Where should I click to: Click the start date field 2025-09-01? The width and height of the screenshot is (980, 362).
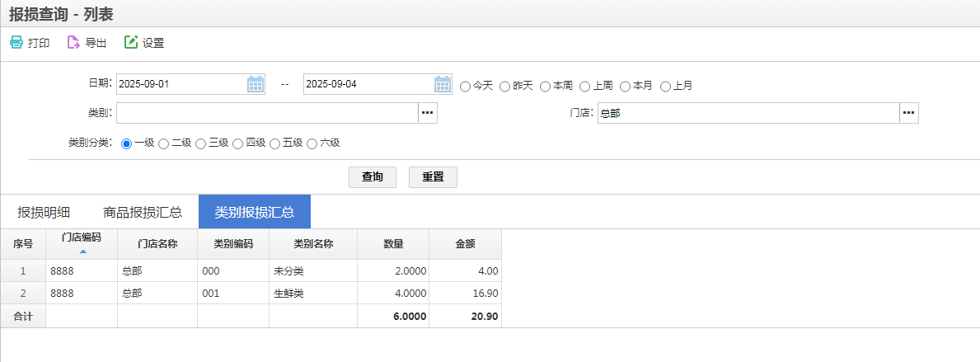pos(181,84)
